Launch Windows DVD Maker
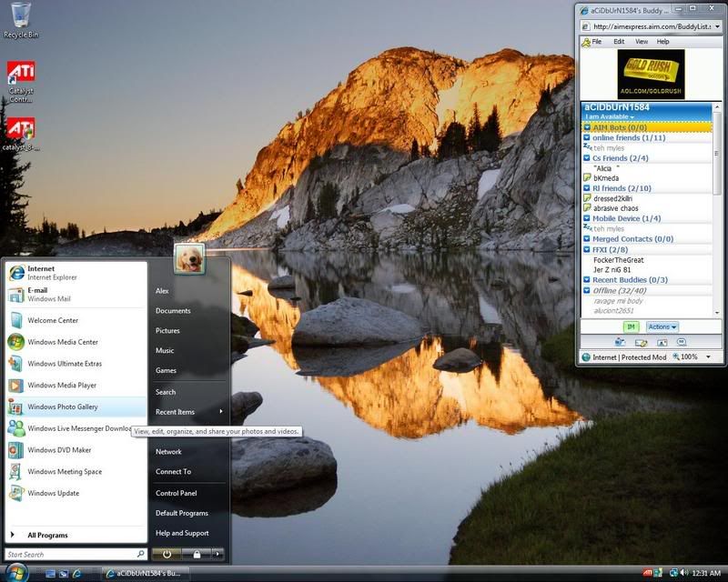This screenshot has height=582, width=728. pos(76,450)
